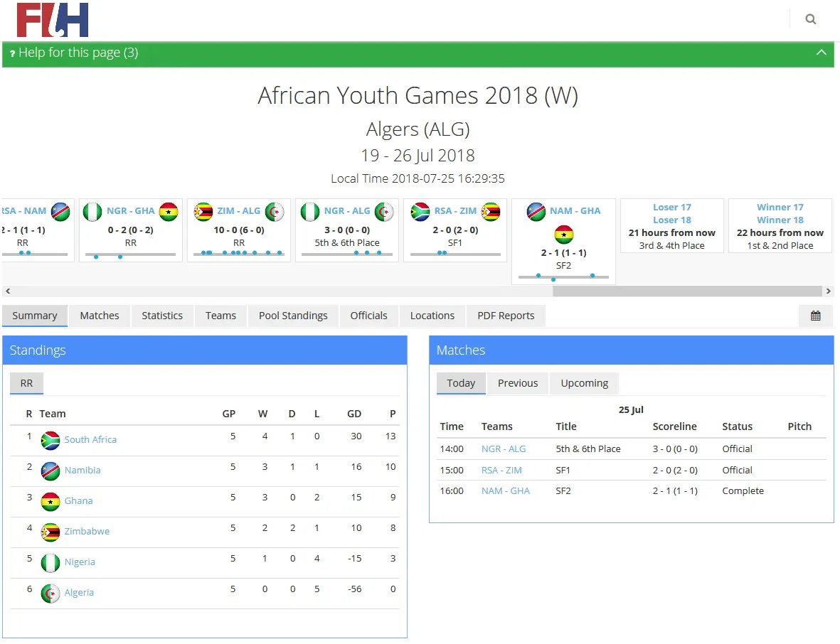Show Upcoming matches tab

pos(584,383)
